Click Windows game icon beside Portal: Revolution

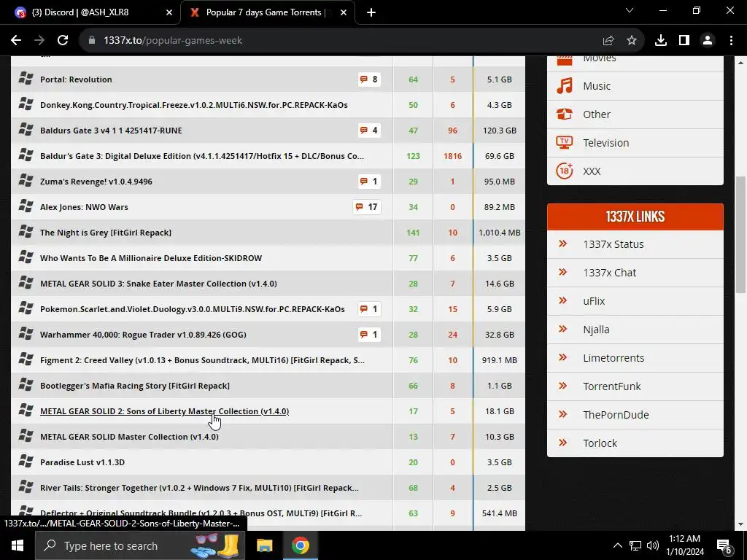pos(26,78)
